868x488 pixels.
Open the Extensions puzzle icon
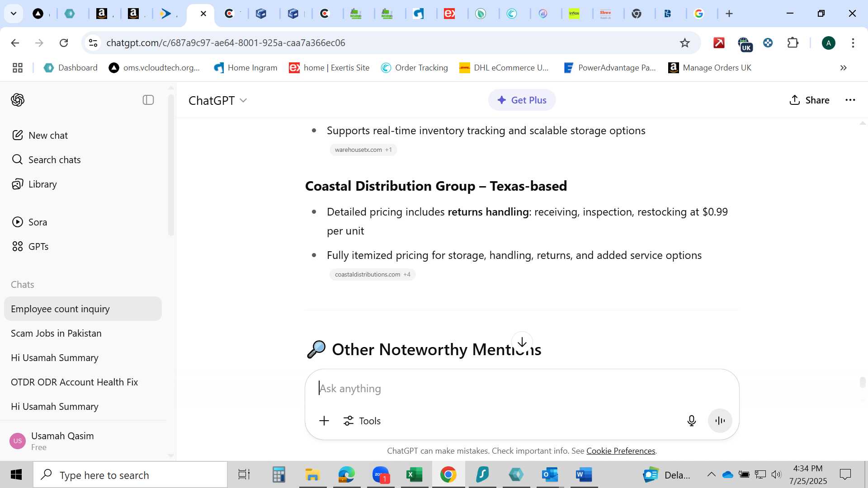pyautogui.click(x=793, y=43)
